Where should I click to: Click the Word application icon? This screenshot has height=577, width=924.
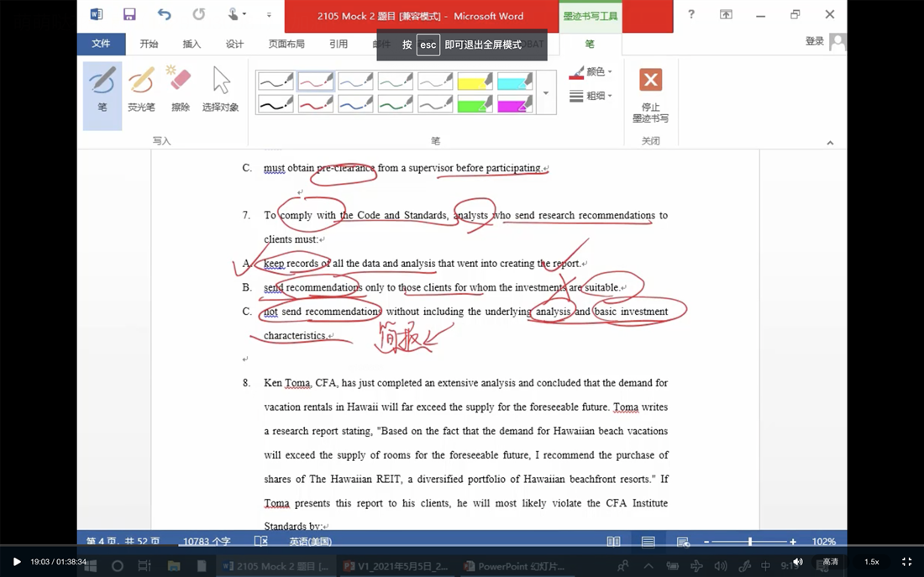(96, 15)
